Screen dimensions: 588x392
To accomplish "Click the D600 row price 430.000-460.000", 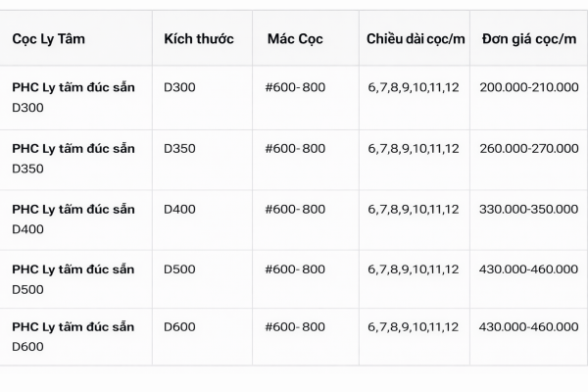I will tap(529, 327).
